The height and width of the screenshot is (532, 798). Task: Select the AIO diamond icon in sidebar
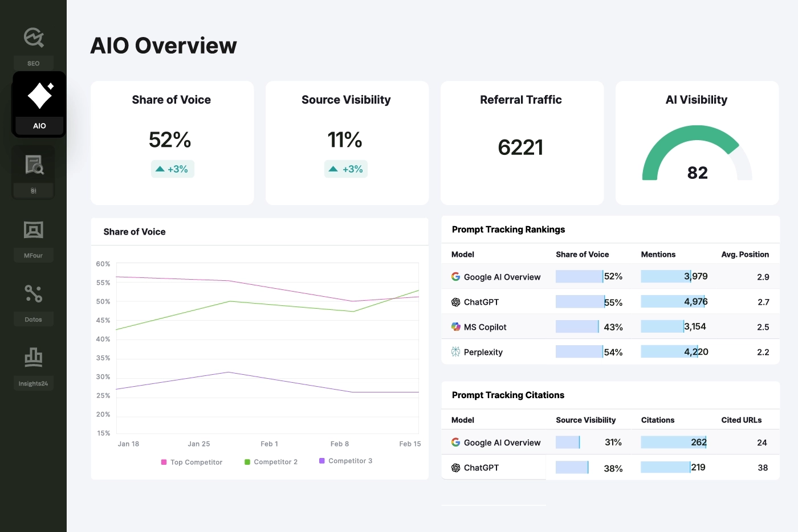[40, 95]
